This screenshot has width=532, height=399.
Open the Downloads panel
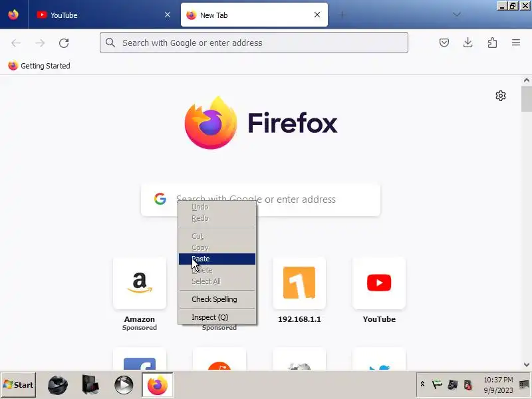coord(468,43)
